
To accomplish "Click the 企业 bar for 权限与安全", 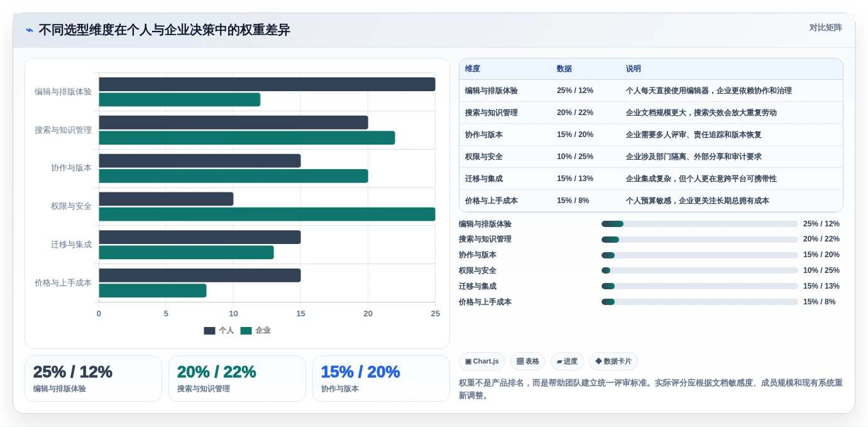I will [x=267, y=214].
